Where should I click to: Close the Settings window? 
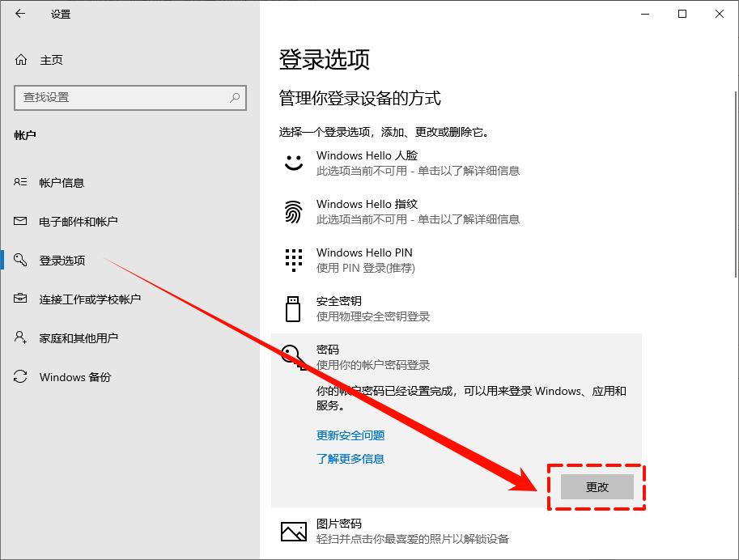[720, 14]
